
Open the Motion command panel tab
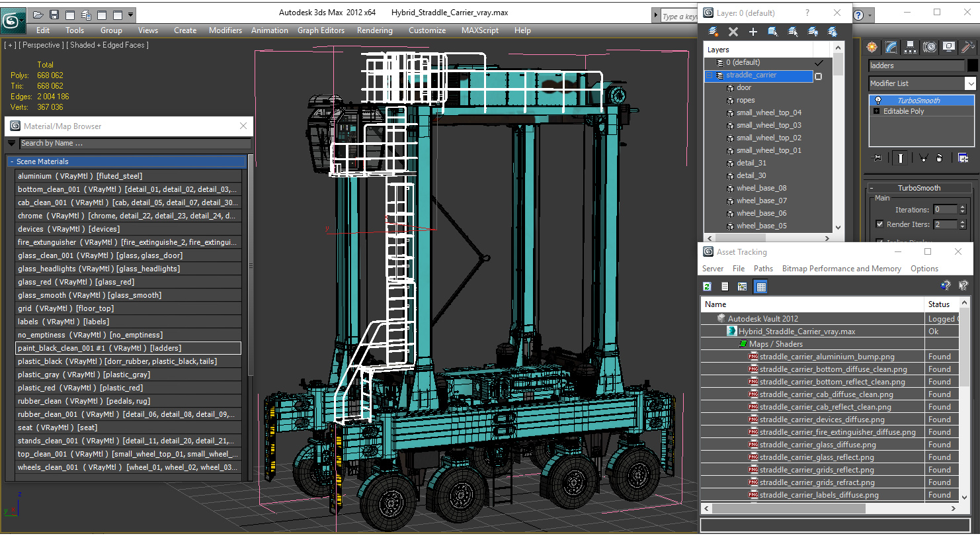click(x=930, y=47)
